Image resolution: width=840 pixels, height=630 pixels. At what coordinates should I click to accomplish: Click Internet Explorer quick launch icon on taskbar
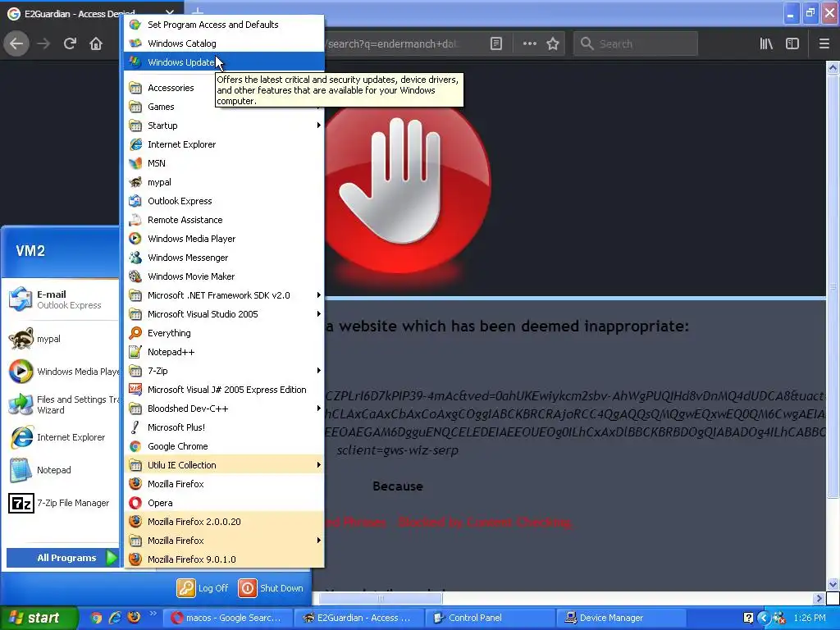(115, 618)
